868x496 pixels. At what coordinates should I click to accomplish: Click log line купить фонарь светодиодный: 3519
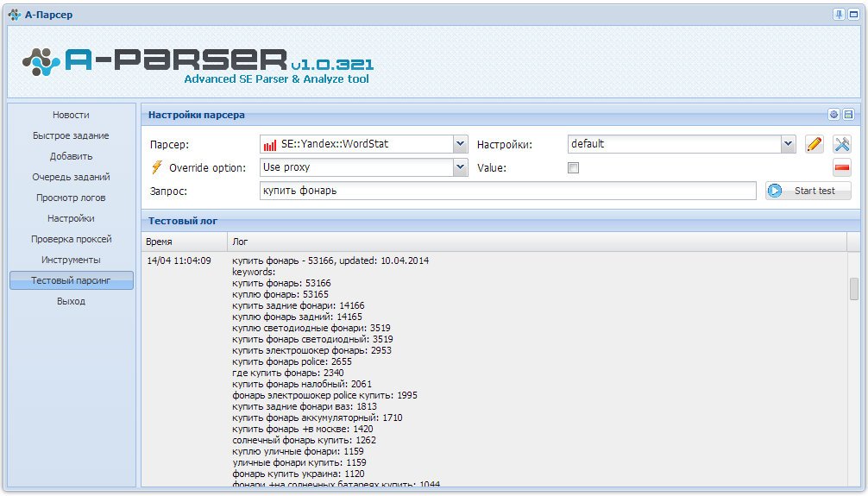[x=312, y=339]
